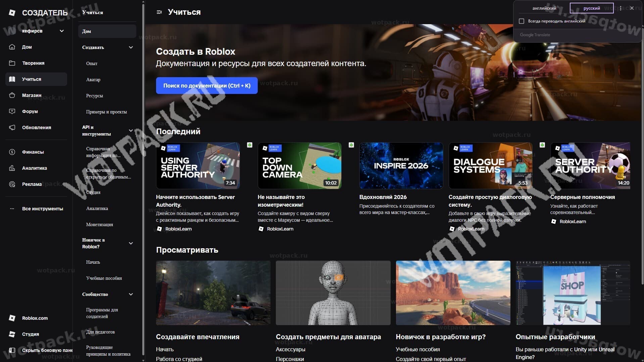
Task: Open Опыт docs section
Action: [x=92, y=63]
